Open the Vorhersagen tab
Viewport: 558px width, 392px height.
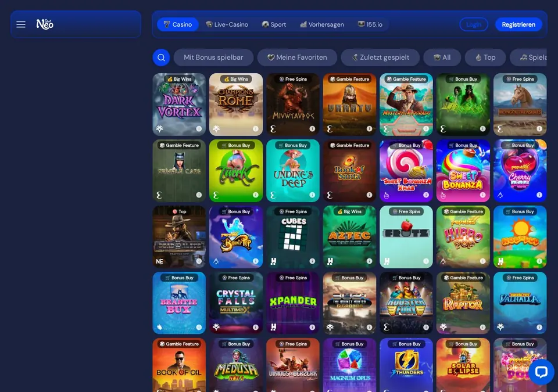321,24
